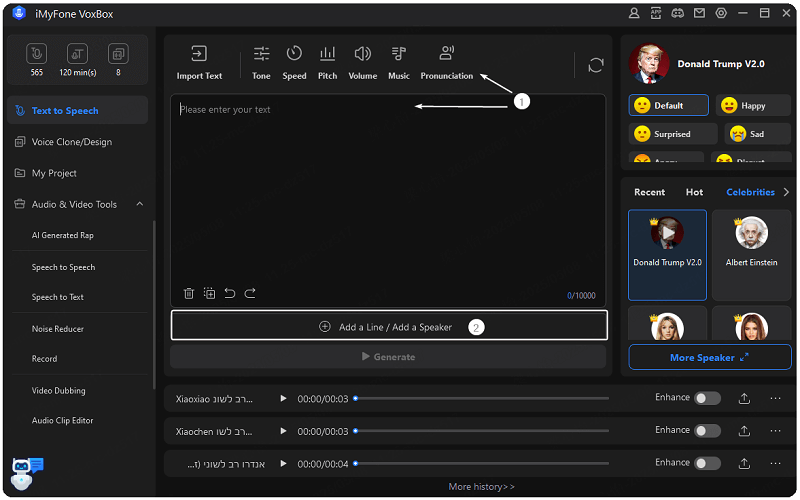Viewport: 800px width, 500px height.
Task: Switch to the Hot voices tab
Action: 694,192
